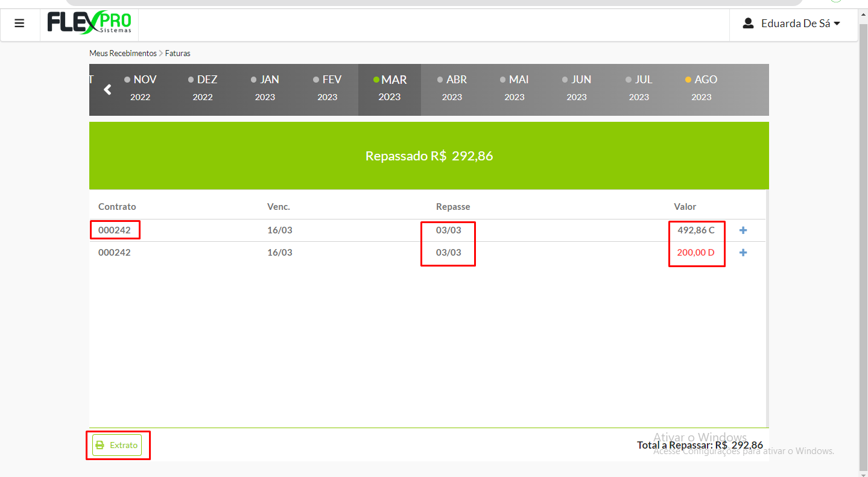Expand the 200,00 D row plus icon
The height and width of the screenshot is (477, 868).
[x=743, y=253]
